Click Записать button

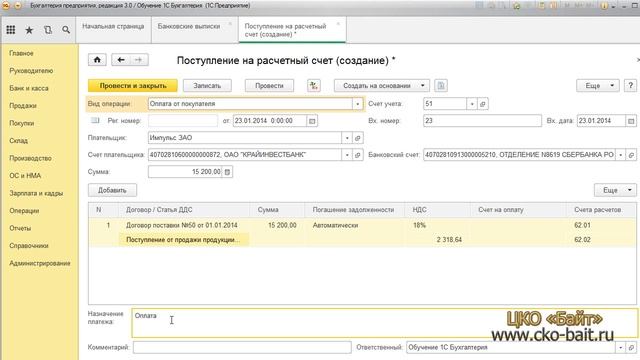[207, 86]
